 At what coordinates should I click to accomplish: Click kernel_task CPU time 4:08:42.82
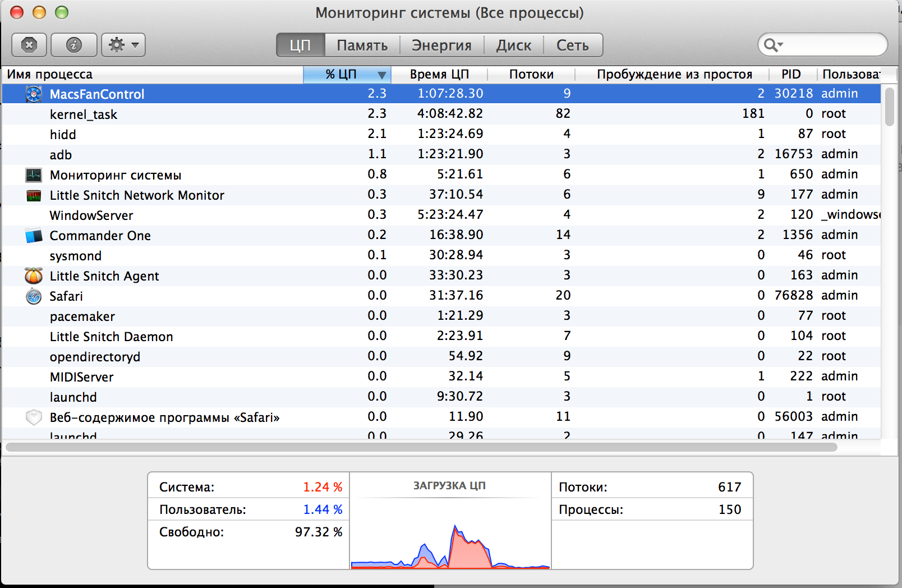[450, 114]
